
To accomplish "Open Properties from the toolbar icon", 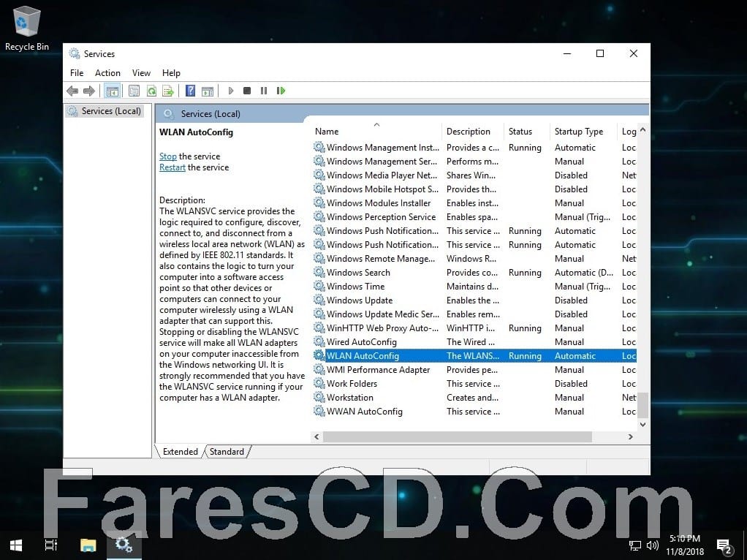I will [x=134, y=91].
